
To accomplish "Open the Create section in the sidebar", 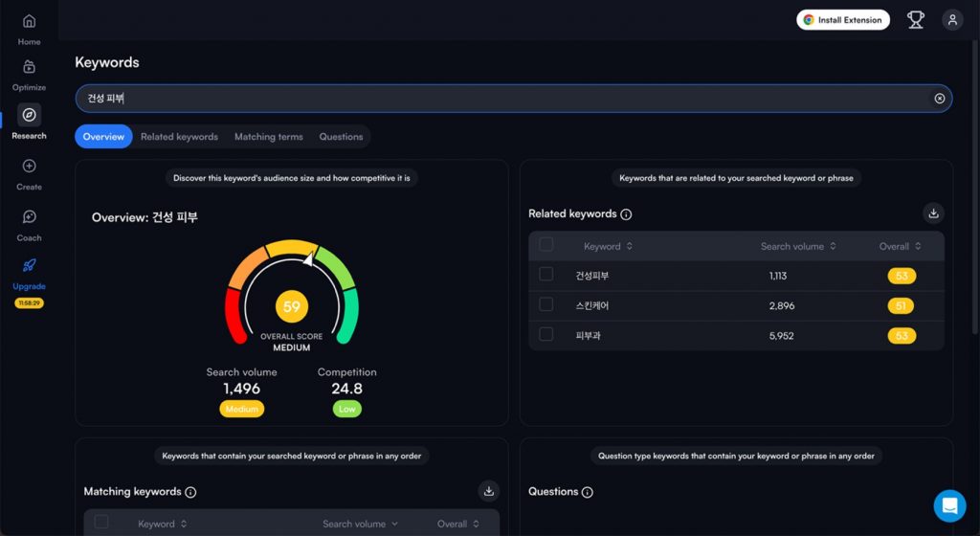I will [29, 167].
